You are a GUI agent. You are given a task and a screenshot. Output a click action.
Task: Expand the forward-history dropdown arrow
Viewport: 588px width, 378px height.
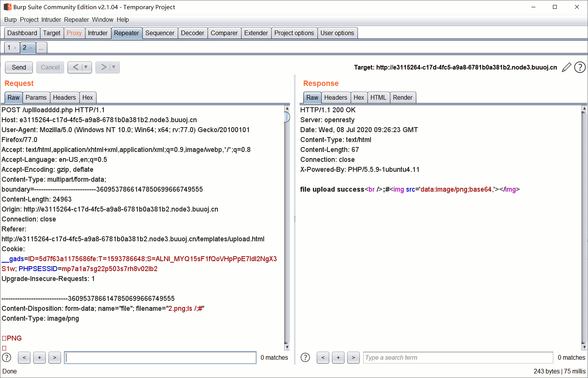(x=114, y=67)
